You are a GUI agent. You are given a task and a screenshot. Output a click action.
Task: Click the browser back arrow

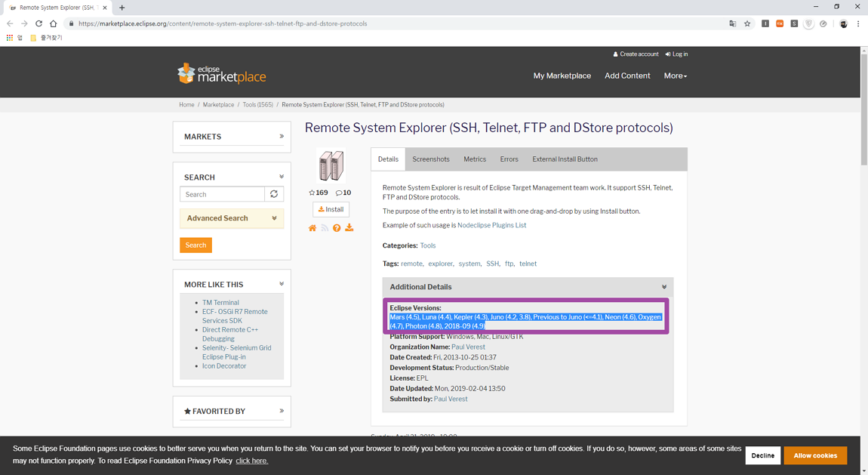click(x=10, y=24)
